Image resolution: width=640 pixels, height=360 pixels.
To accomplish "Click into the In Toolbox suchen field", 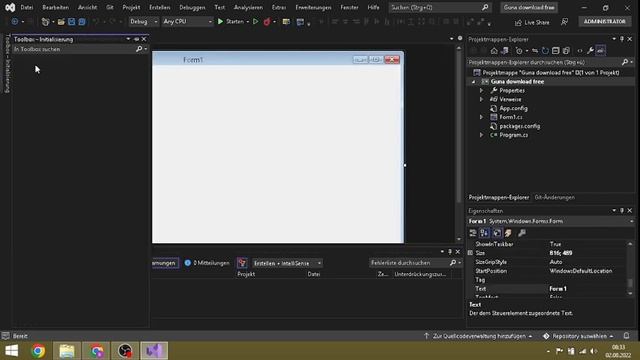I will click(x=74, y=49).
